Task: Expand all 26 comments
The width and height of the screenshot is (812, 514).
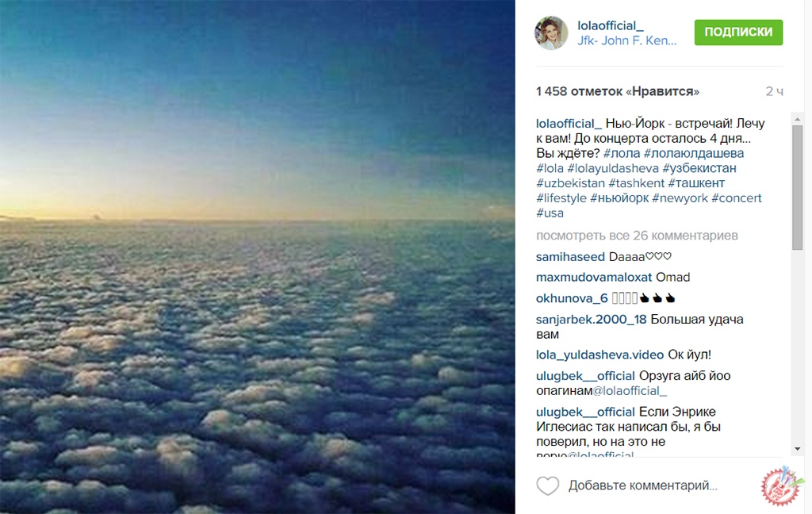Action: click(637, 236)
